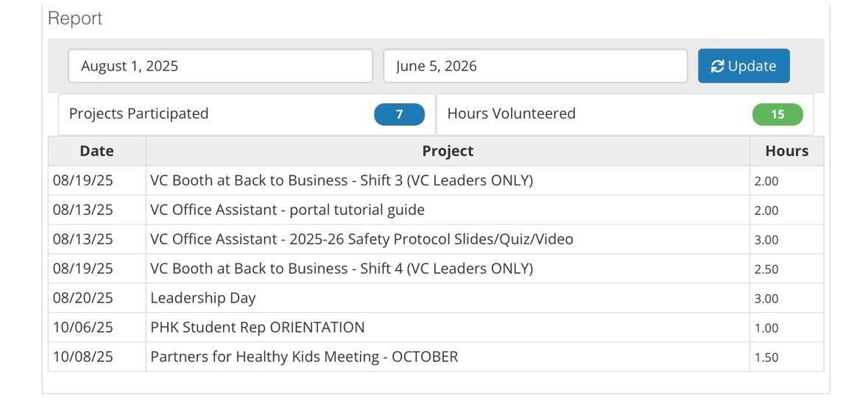Click the Hours Volunteered badge showing 15

coord(777,115)
